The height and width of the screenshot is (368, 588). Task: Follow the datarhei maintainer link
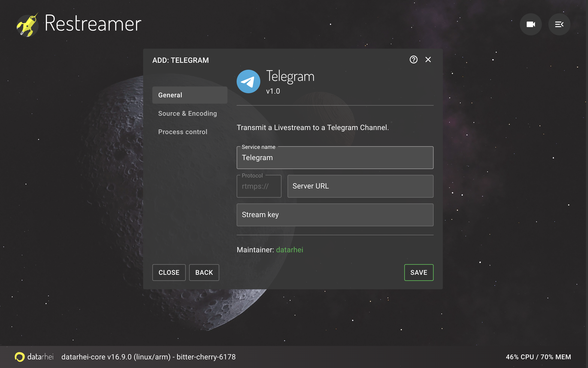point(289,250)
